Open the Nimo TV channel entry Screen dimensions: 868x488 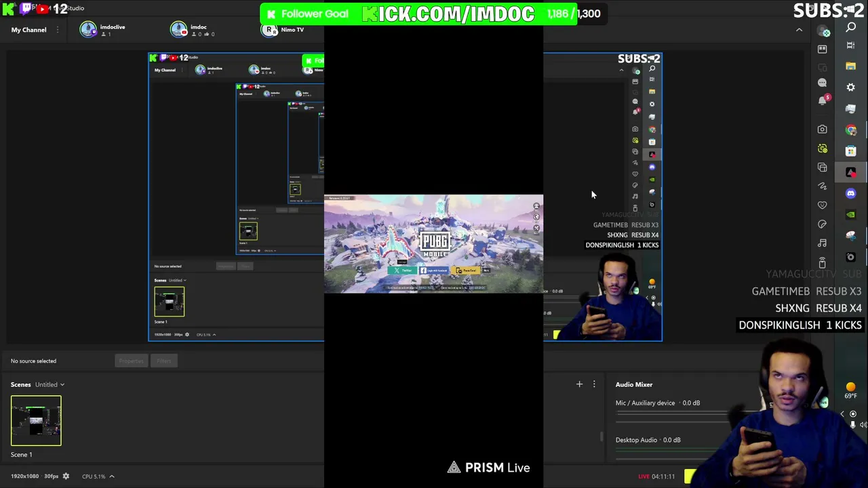click(283, 30)
